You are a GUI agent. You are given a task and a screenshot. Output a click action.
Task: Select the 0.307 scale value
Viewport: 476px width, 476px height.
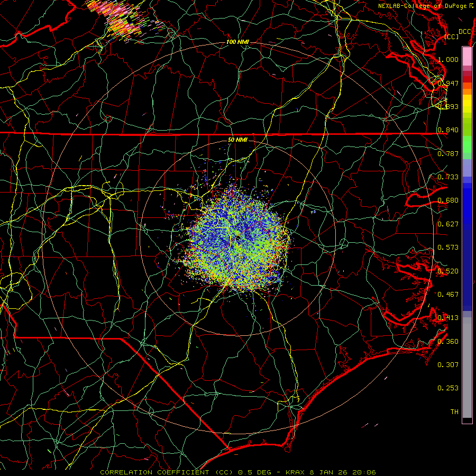[448, 365]
